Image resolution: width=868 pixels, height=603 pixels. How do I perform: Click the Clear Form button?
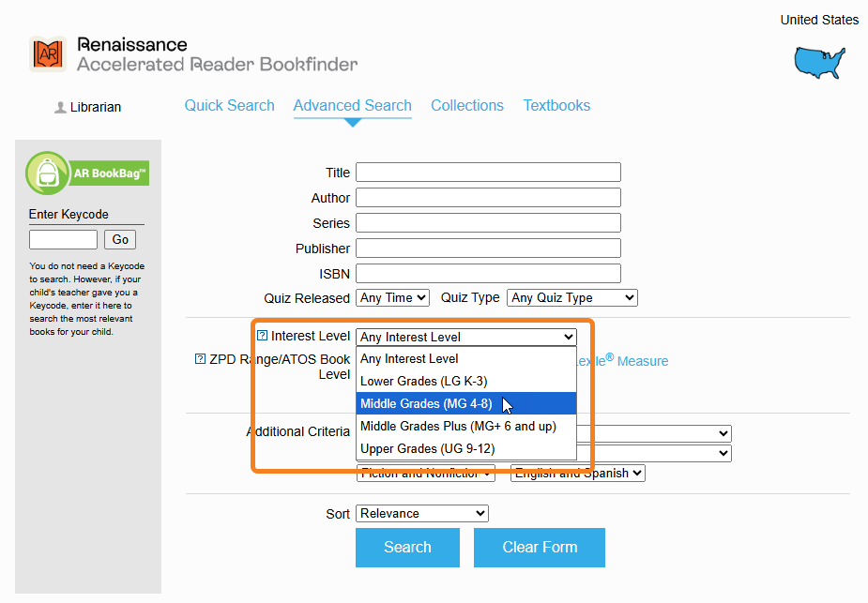pos(540,548)
